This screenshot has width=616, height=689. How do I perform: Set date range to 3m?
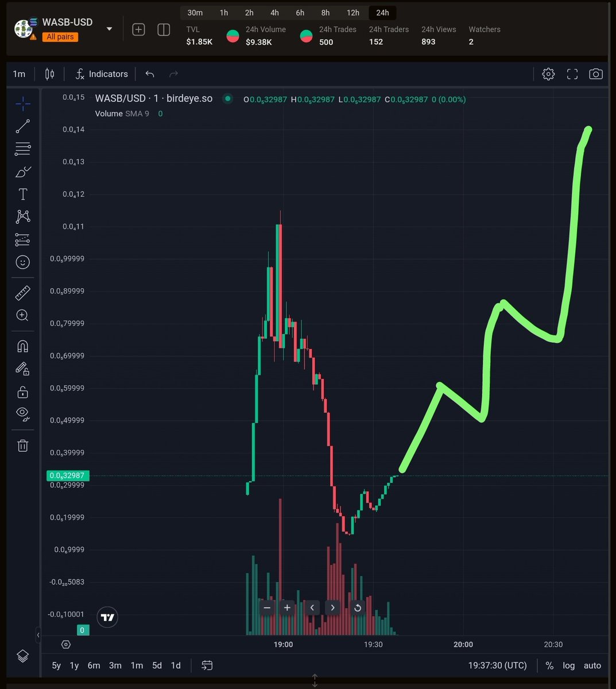click(x=115, y=665)
